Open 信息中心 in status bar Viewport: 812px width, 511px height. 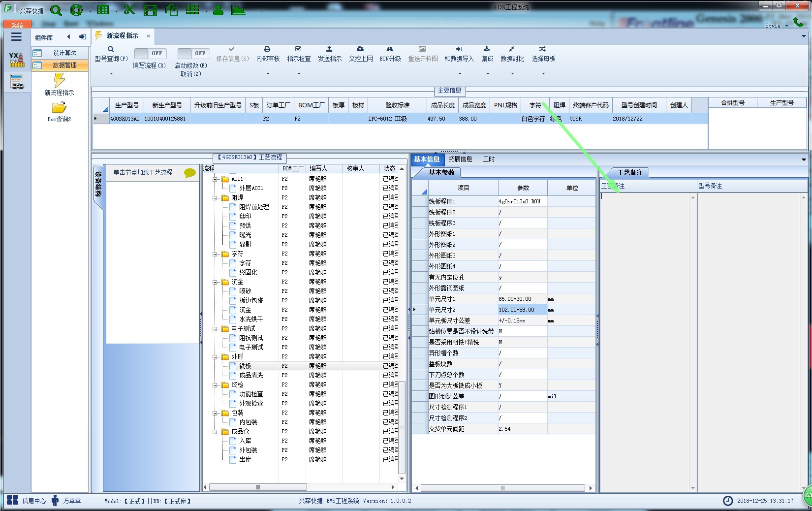tap(27, 501)
